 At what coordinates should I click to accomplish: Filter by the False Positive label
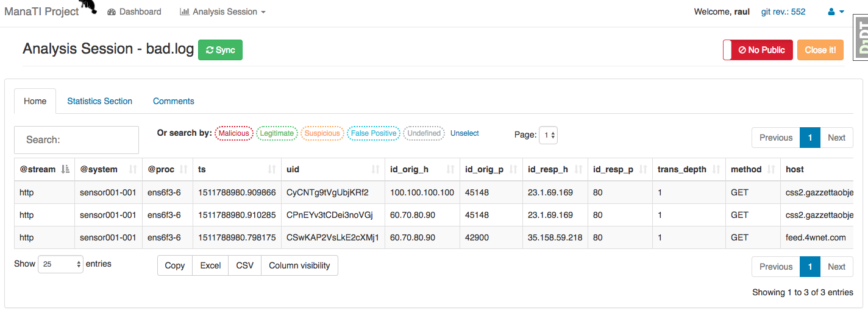pos(374,133)
